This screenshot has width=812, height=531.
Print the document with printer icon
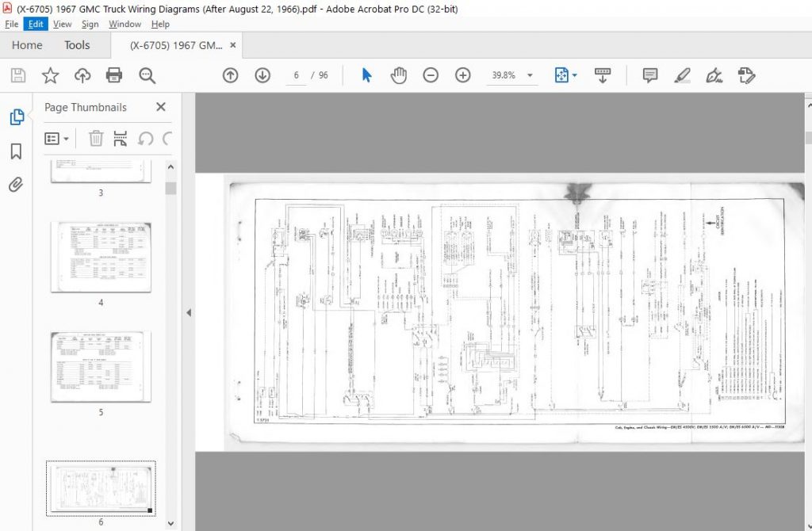[x=114, y=75]
